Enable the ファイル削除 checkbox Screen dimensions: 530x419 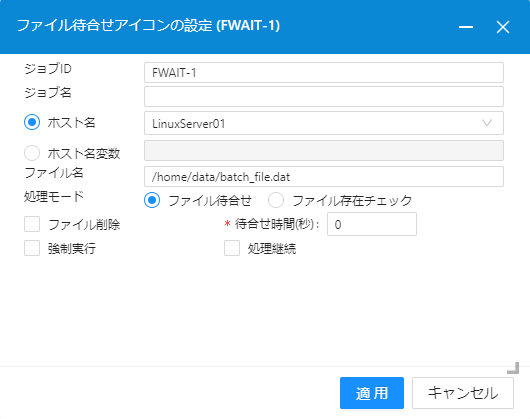pos(32,224)
